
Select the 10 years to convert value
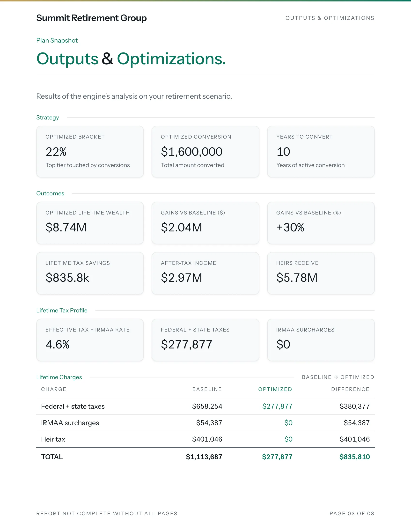pyautogui.click(x=283, y=152)
